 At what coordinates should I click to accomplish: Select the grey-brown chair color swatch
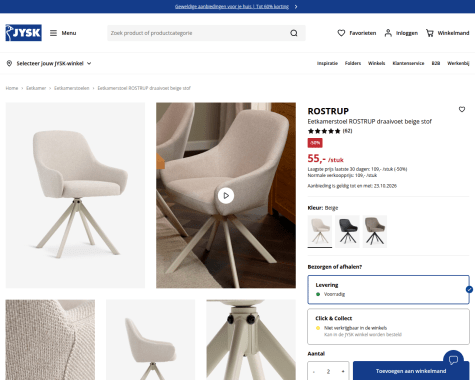click(x=375, y=231)
